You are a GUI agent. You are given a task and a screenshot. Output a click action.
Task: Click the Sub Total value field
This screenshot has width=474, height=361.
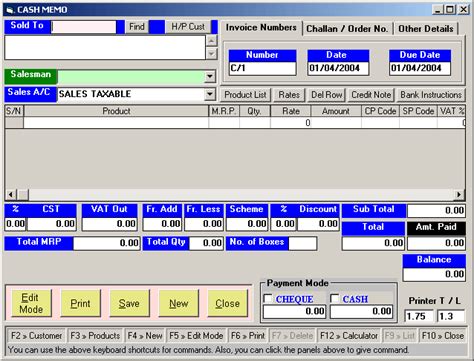pyautogui.click(x=436, y=211)
